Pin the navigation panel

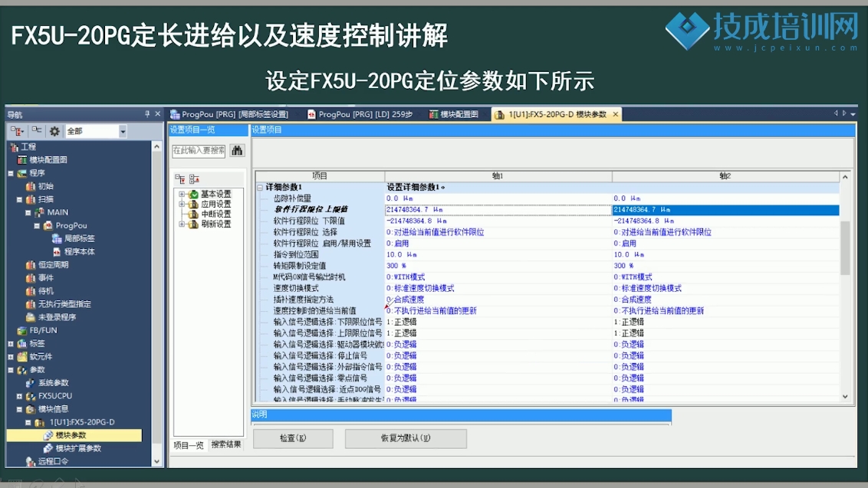pos(147,114)
